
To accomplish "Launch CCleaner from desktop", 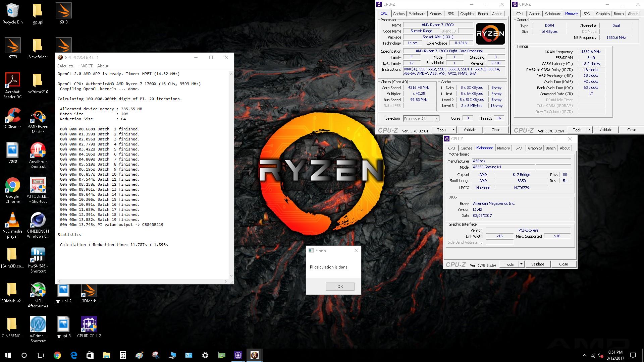I will pos(13,118).
